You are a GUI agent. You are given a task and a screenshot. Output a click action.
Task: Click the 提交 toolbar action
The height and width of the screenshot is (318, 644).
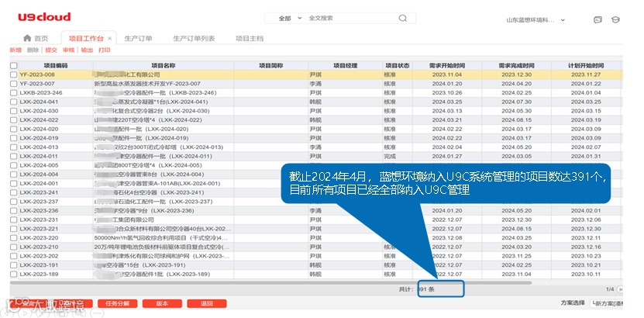tap(51, 50)
